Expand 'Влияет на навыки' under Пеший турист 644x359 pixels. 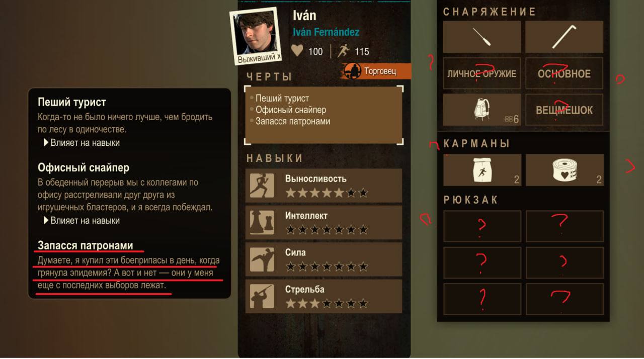pos(82,143)
